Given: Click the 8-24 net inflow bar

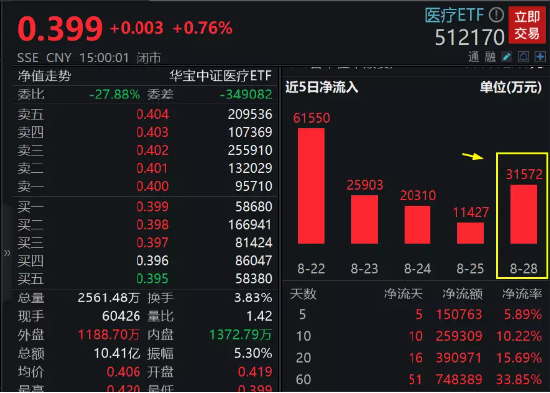Looking at the screenshot, I should [417, 225].
